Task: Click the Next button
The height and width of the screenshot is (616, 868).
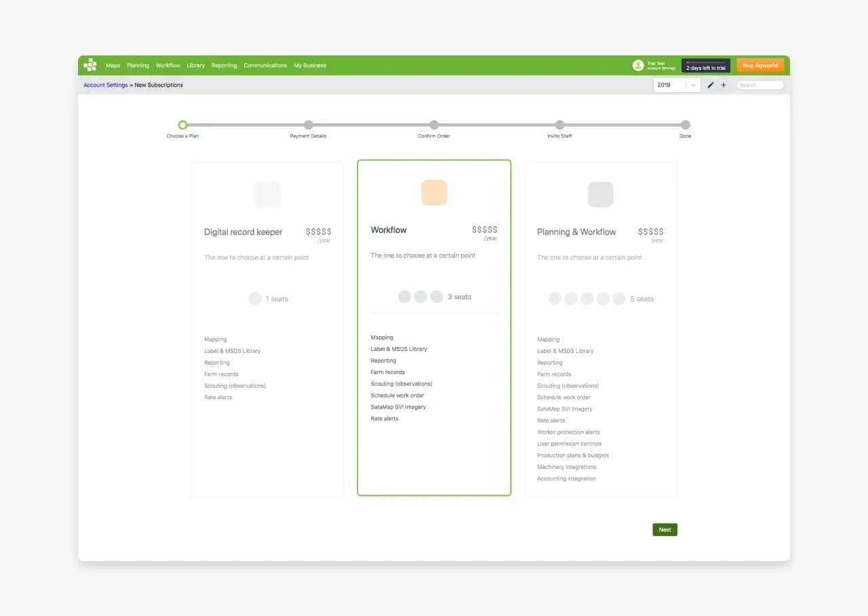Action: click(665, 530)
